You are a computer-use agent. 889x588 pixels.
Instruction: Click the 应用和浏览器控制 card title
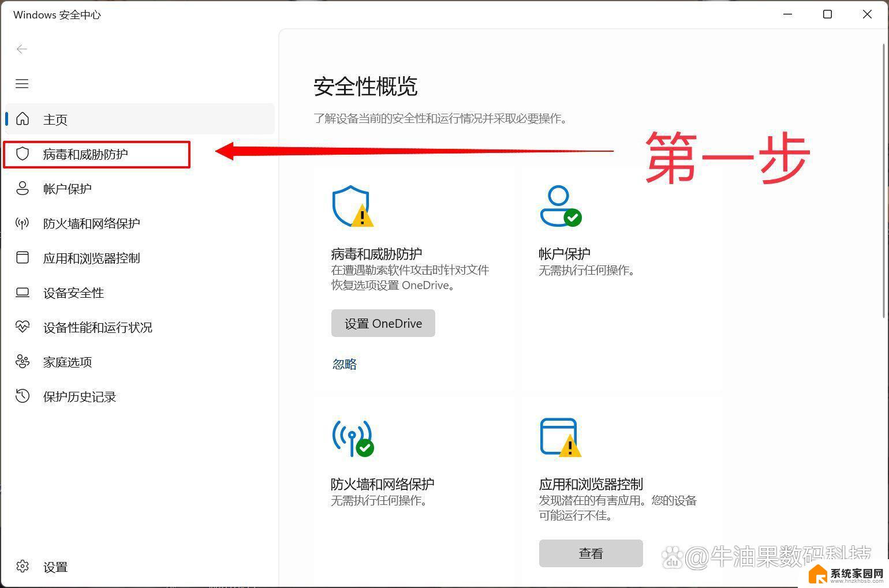click(591, 484)
